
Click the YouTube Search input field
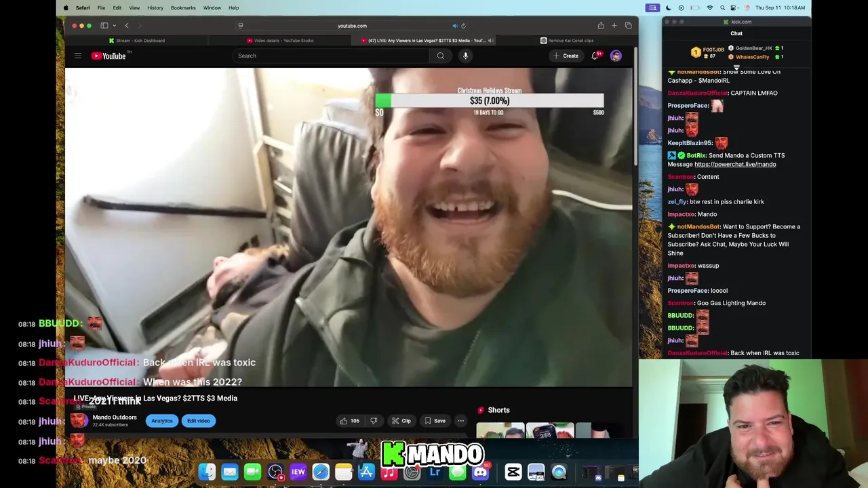tap(330, 56)
